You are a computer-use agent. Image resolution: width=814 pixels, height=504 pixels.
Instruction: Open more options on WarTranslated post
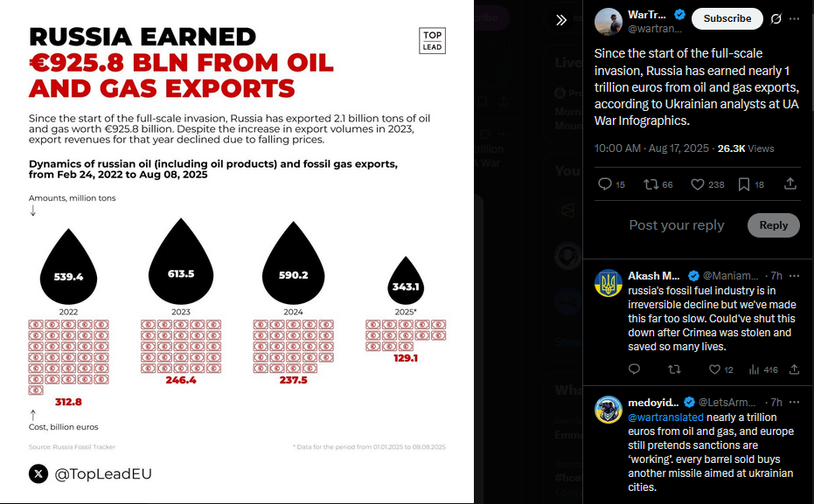coord(794,18)
